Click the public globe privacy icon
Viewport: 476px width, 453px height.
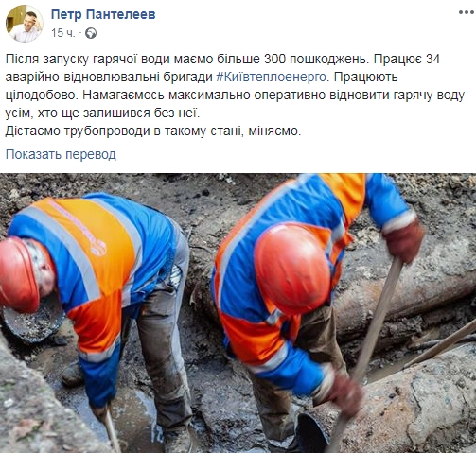(x=91, y=33)
